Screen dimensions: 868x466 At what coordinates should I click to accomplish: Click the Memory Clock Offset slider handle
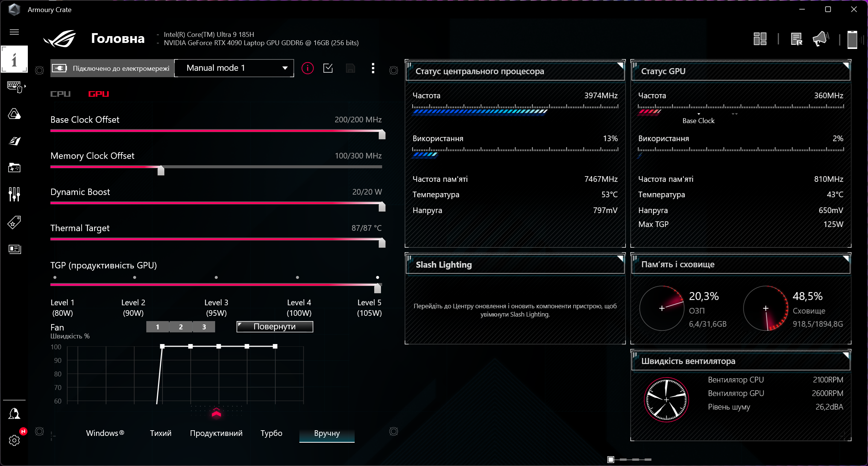tap(161, 171)
